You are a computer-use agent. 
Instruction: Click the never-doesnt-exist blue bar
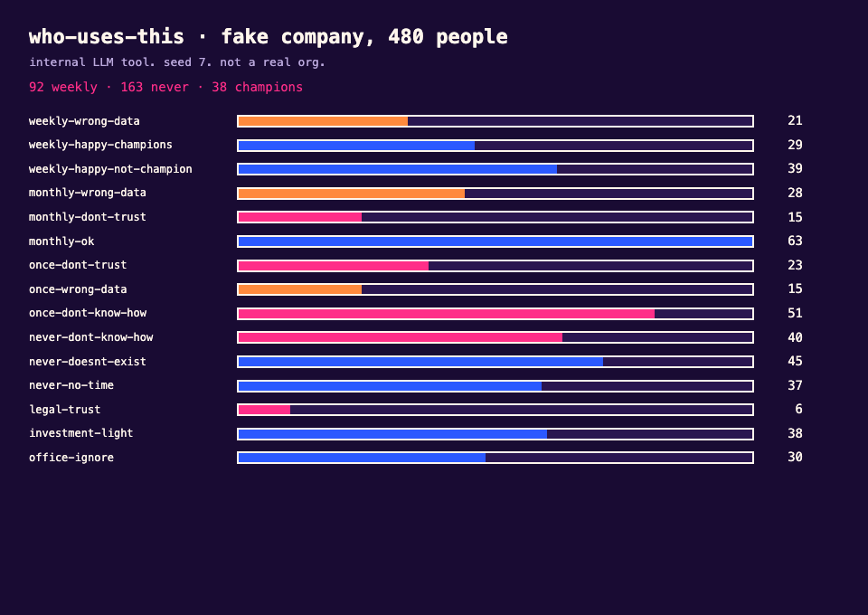[420, 362]
